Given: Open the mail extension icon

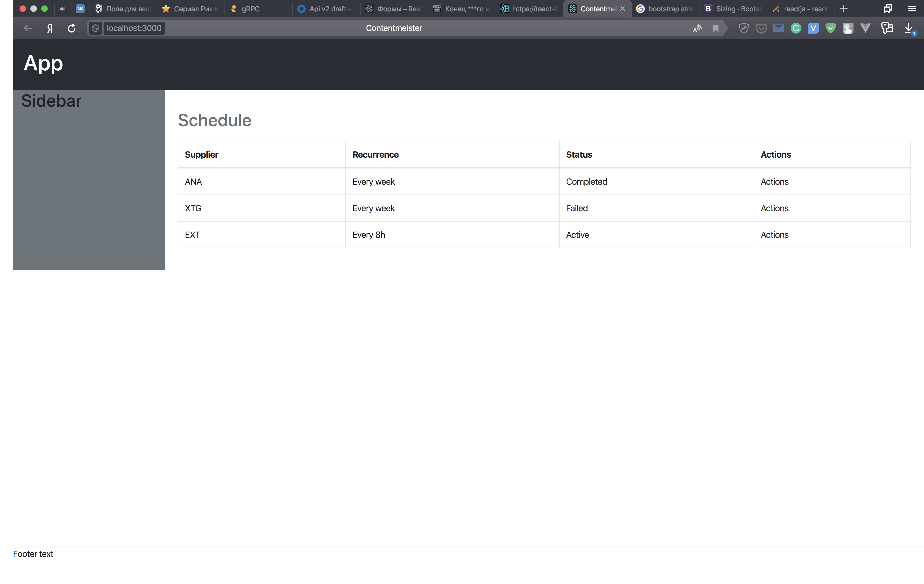Looking at the screenshot, I should [779, 28].
